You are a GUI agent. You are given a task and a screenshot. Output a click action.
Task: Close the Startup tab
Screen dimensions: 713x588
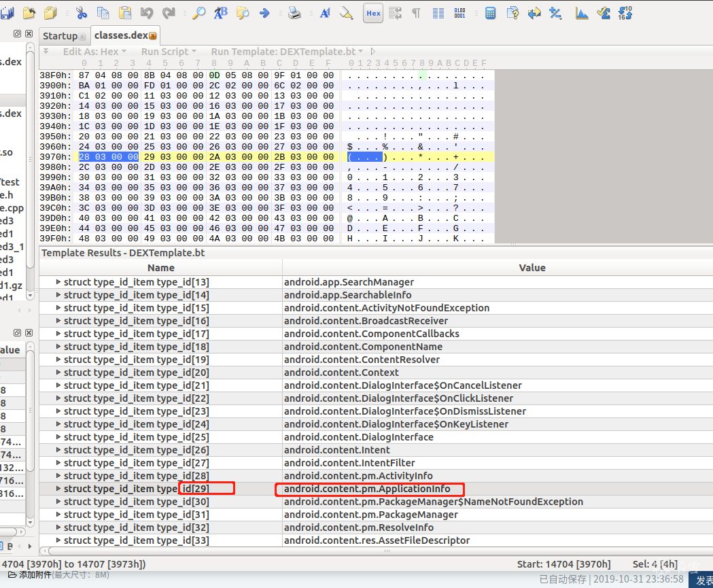(82, 37)
